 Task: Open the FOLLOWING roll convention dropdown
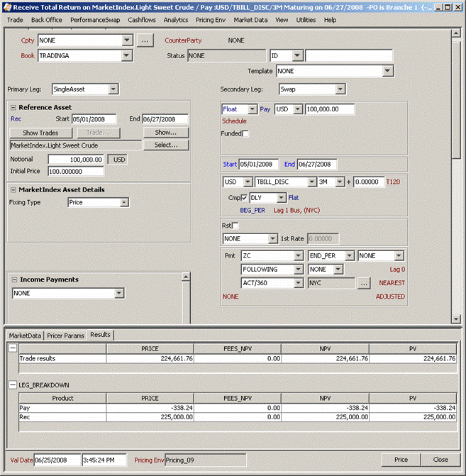click(x=299, y=270)
